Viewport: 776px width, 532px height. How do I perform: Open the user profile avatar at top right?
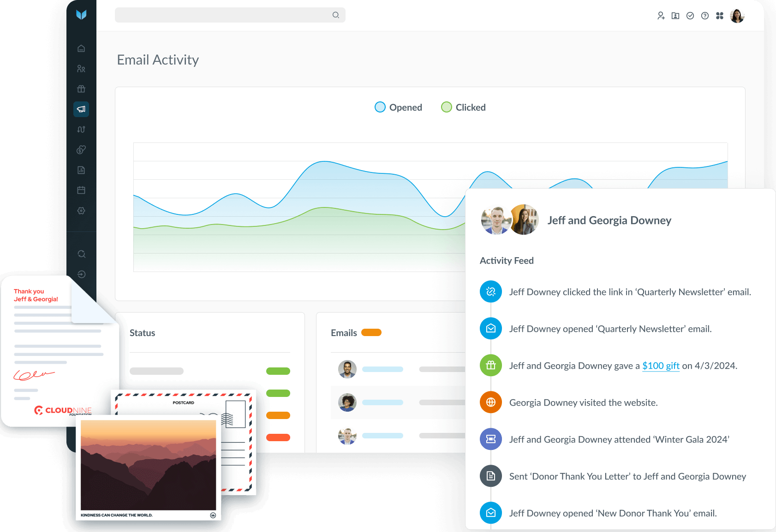(737, 16)
